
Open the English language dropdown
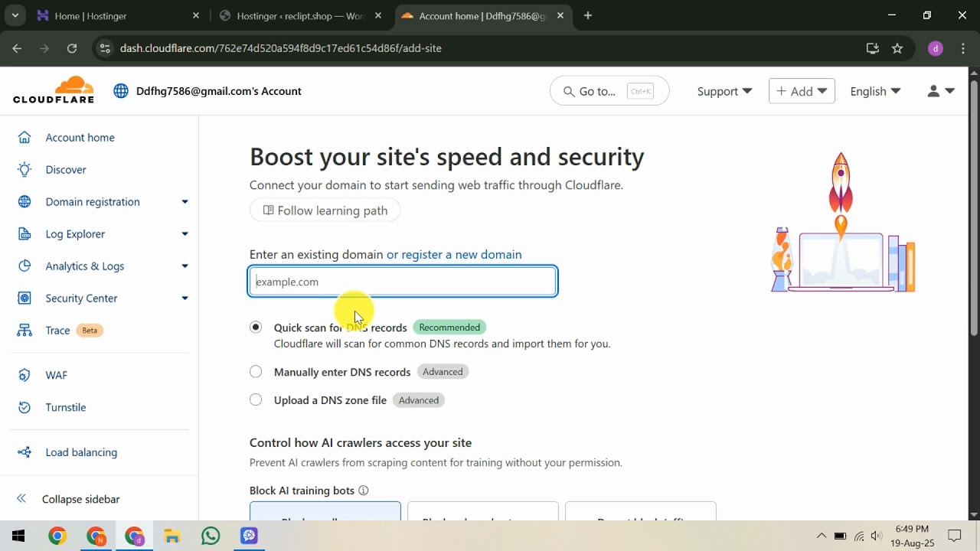[875, 91]
